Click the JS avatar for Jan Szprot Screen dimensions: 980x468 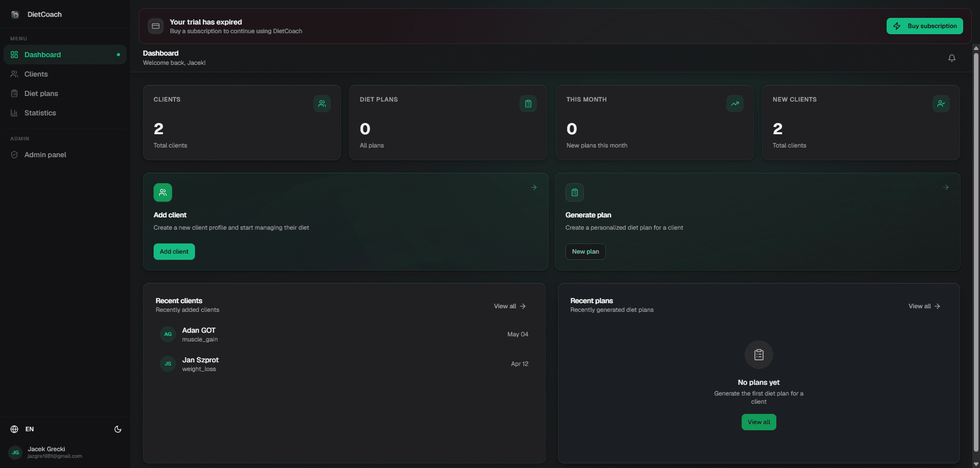pyautogui.click(x=168, y=364)
